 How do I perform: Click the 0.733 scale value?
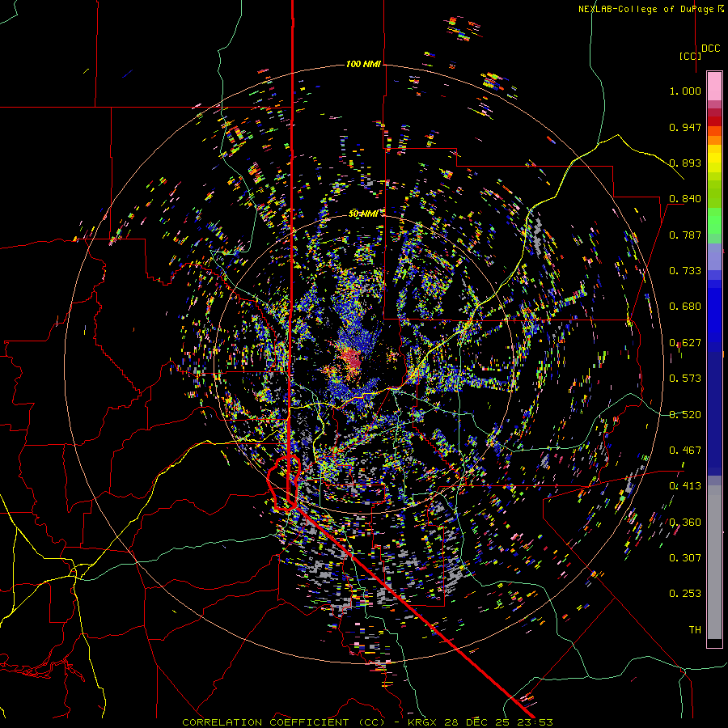[x=685, y=271]
